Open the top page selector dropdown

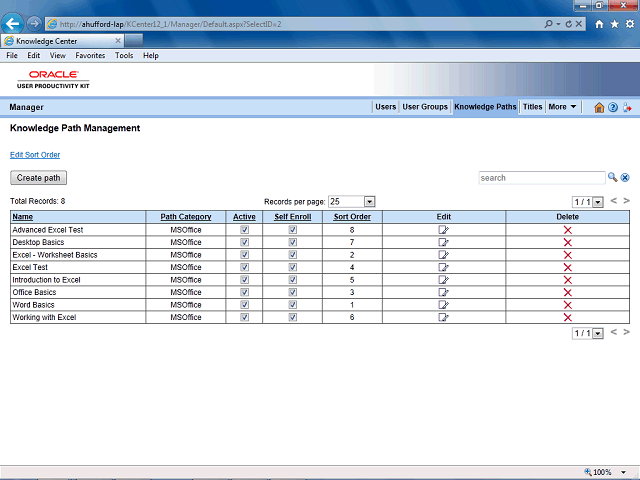click(x=598, y=202)
